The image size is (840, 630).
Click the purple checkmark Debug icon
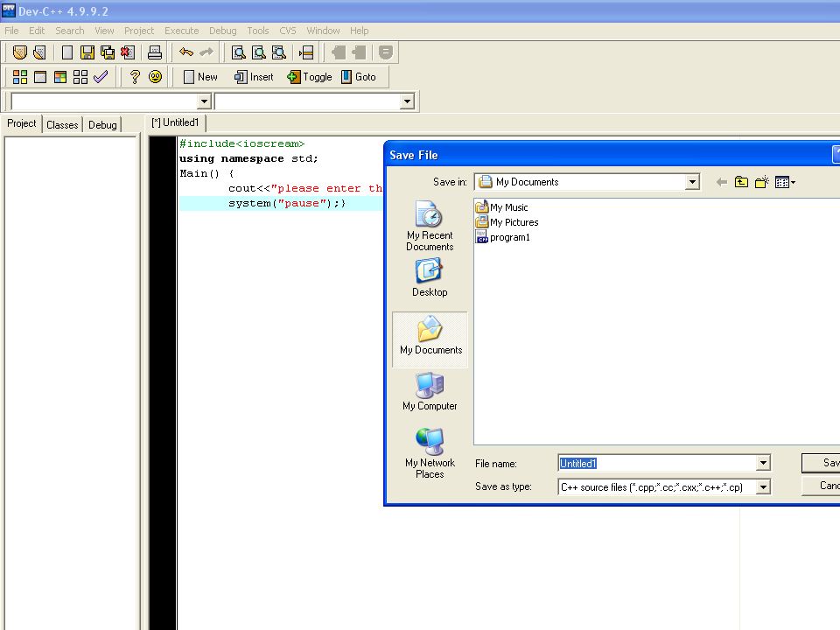point(101,77)
